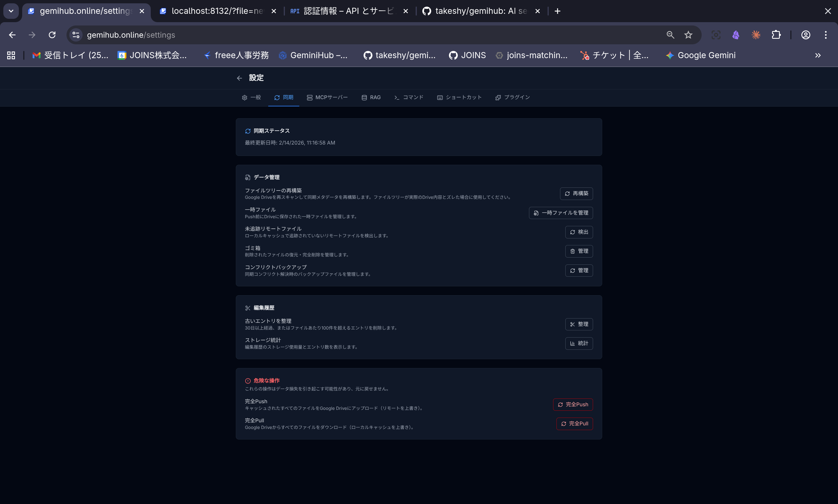
Task: Bookmark this page via the star icon
Action: (688, 35)
